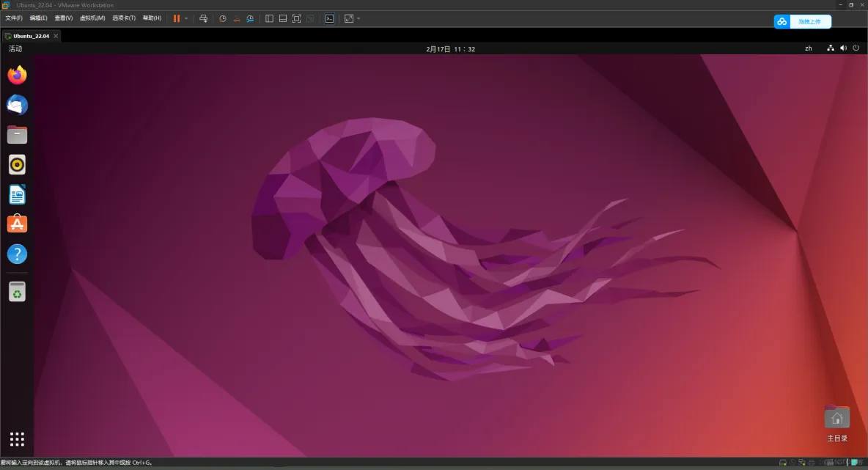Open Ubuntu Software from the dock
The image size is (868, 470).
pyautogui.click(x=17, y=224)
